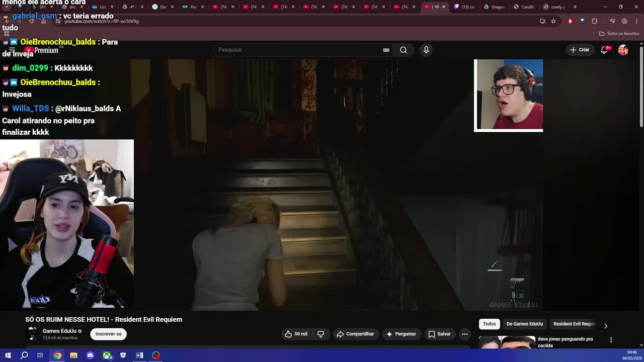Save the video with the Salvar button
The image size is (644, 362).
439,334
